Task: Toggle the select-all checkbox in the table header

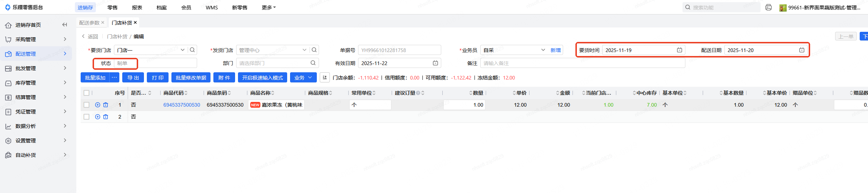Action: click(x=86, y=93)
